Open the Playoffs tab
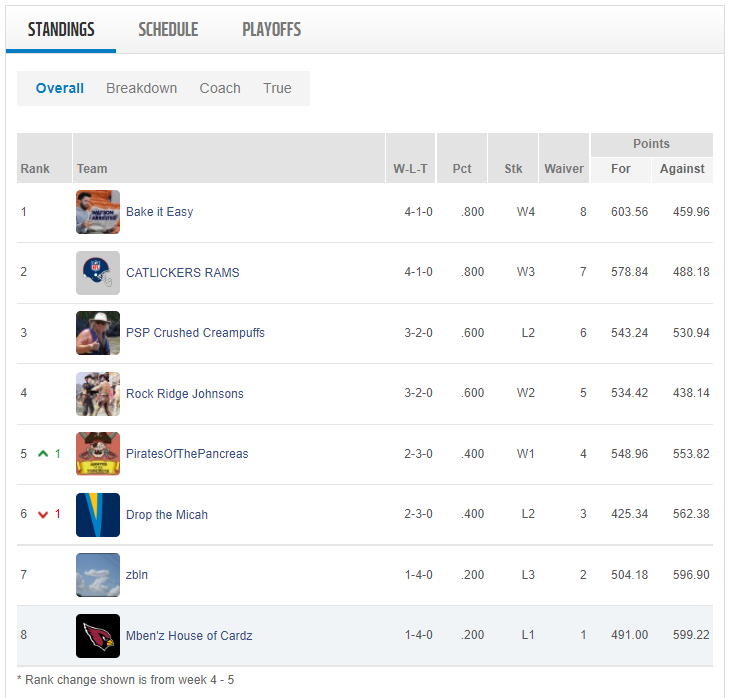 coord(271,29)
